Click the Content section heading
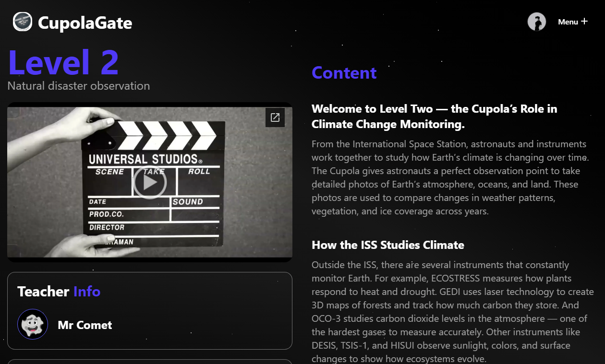Screen dimensions: 605x364 pos(344,72)
